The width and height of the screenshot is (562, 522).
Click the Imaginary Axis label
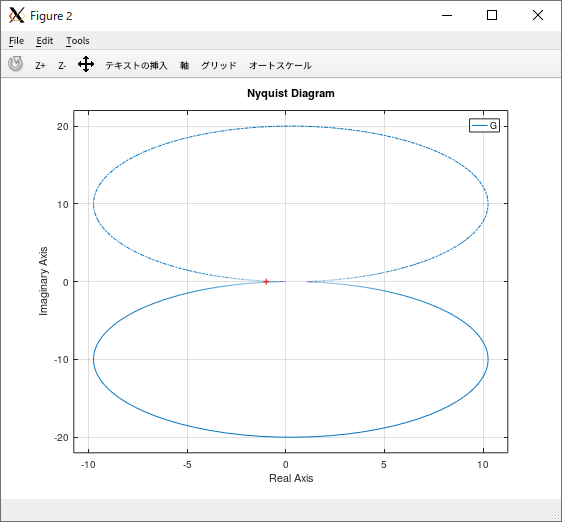pyautogui.click(x=43, y=281)
